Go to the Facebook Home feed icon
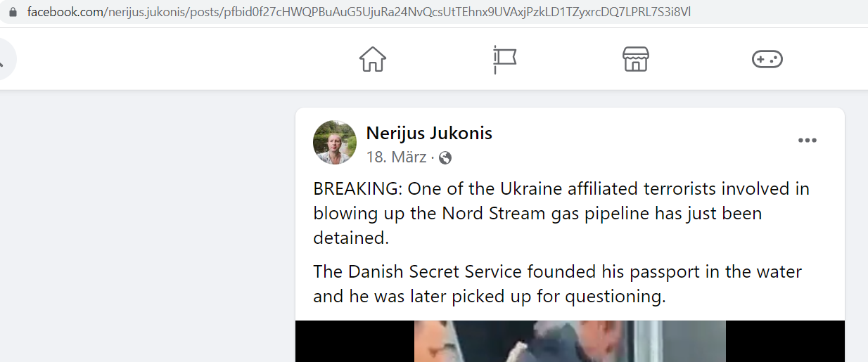This screenshot has height=362, width=868. (373, 59)
